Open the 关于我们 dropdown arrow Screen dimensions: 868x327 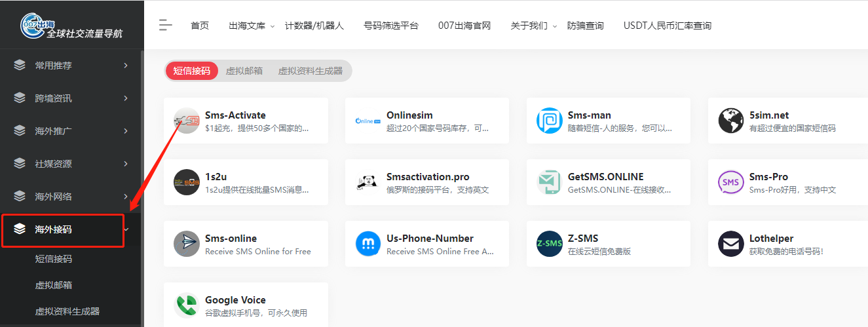tap(555, 26)
